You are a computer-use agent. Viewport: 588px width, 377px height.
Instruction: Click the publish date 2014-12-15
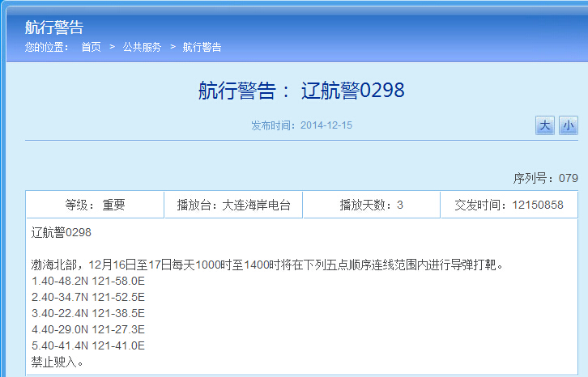tap(326, 125)
